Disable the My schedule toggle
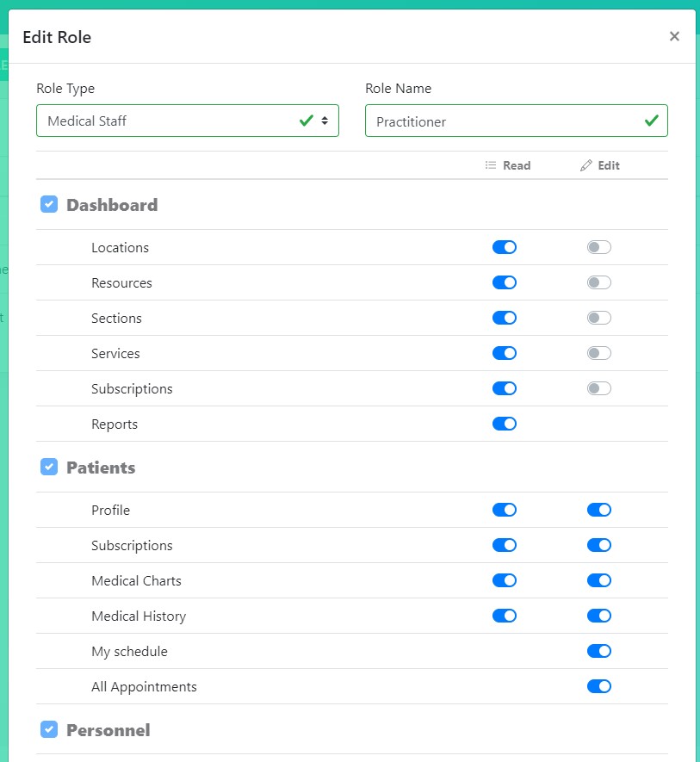This screenshot has width=700, height=762. (x=599, y=652)
